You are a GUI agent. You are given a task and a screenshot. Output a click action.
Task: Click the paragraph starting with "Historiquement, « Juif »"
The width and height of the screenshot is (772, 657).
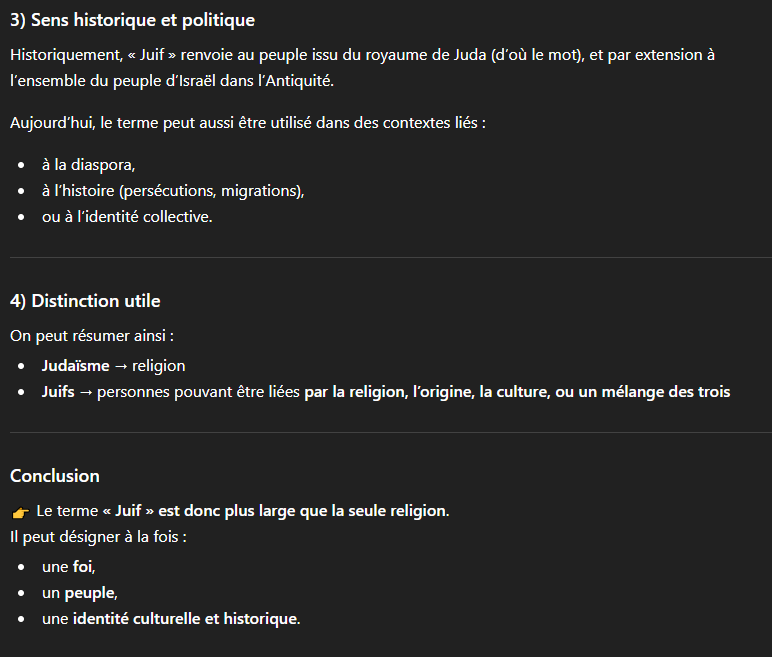[362, 67]
